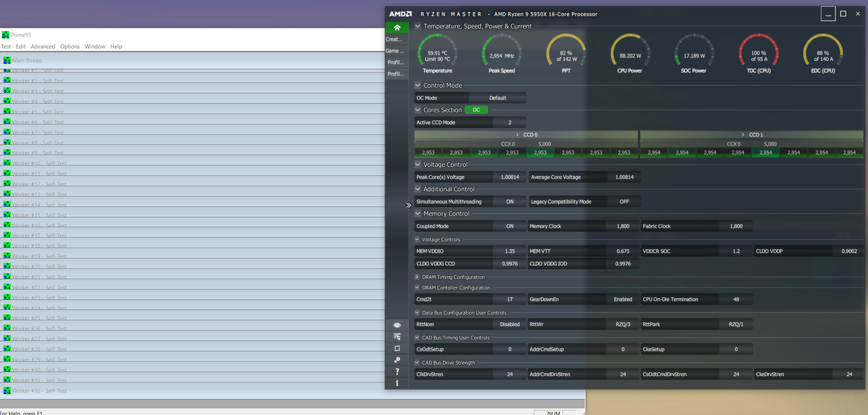The image size is (868, 415).
Task: Click the Worker #14 window icon in Prime95
Action: click(7, 205)
